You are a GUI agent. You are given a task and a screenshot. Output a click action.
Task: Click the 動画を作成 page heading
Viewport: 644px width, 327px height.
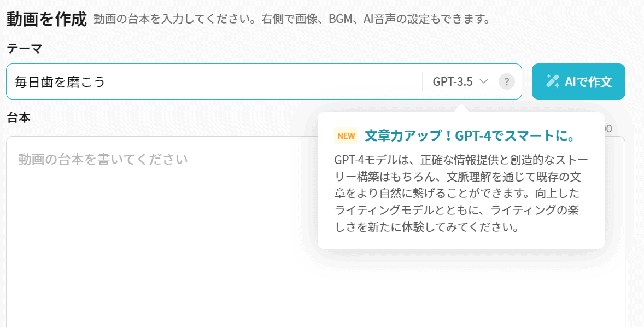click(46, 19)
